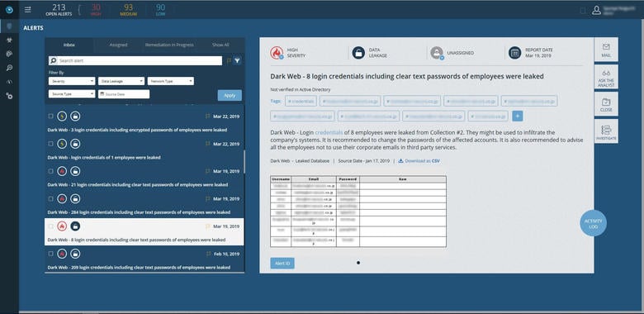Toggle flag filter beside search box
Image resolution: width=644 pixels, height=314 pixels.
tap(229, 61)
